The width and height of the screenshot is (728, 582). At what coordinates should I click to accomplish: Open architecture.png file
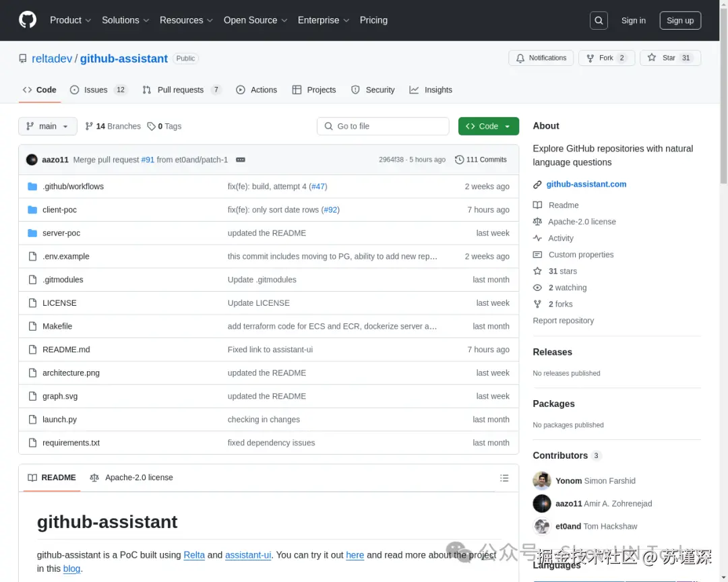[71, 373]
